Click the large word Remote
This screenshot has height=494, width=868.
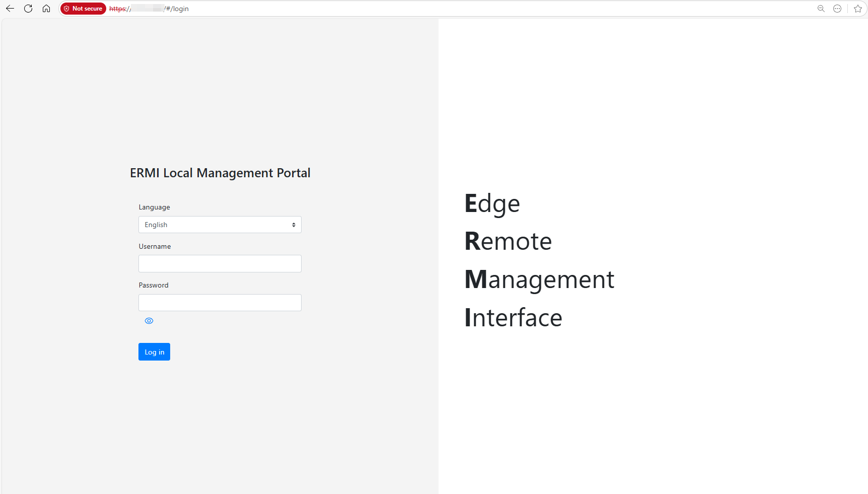[x=508, y=241]
